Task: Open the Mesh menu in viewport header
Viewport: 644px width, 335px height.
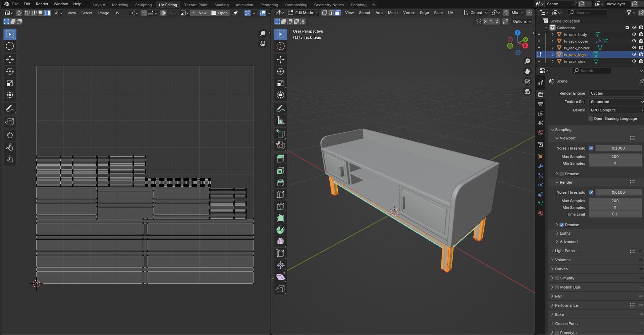Action: click(x=392, y=13)
